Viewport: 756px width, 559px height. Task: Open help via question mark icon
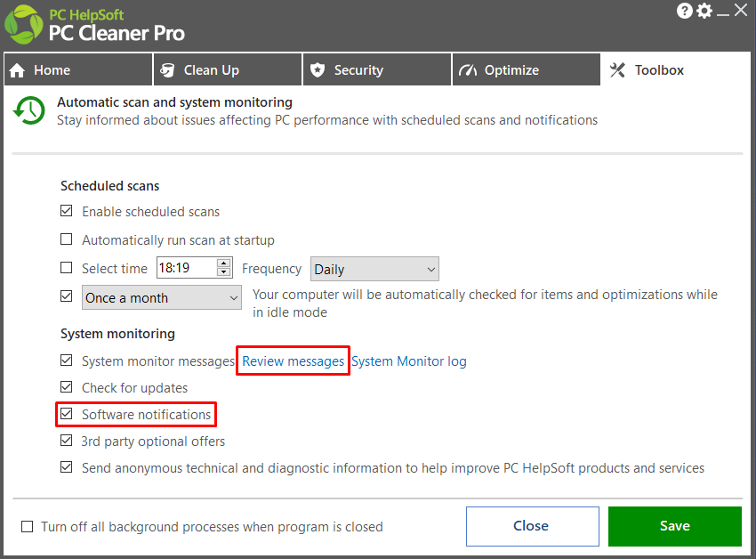[684, 10]
